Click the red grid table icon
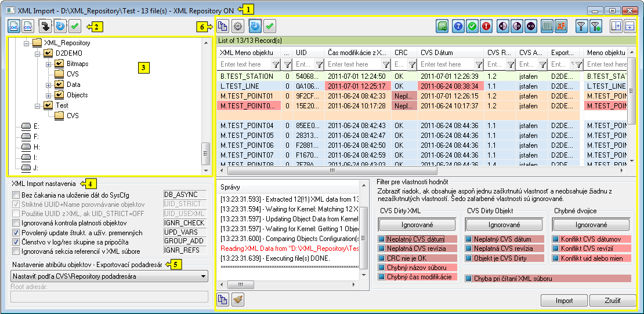This screenshot has width=644, height=314. 560,26
